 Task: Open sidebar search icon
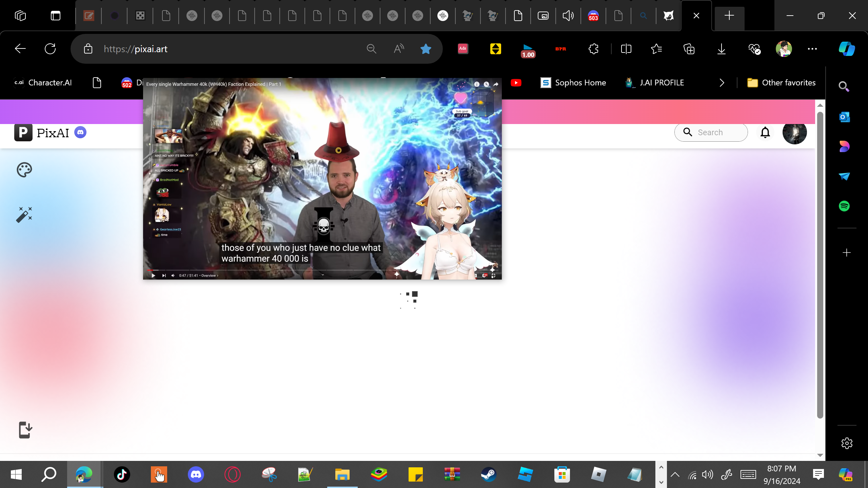tap(844, 87)
